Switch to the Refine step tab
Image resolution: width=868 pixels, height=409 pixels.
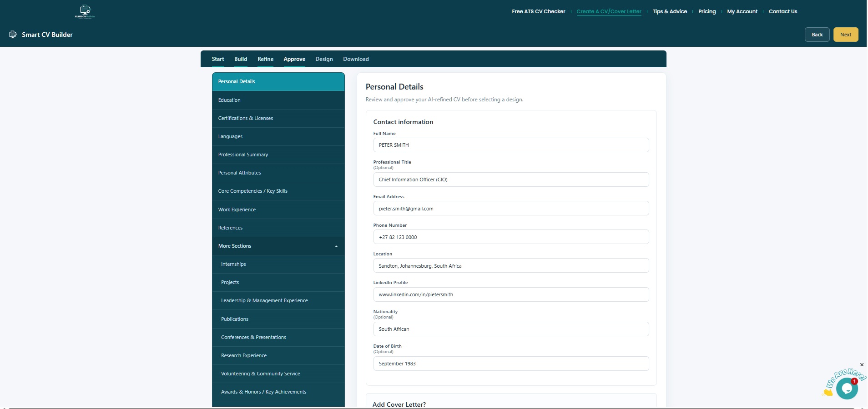tap(265, 59)
